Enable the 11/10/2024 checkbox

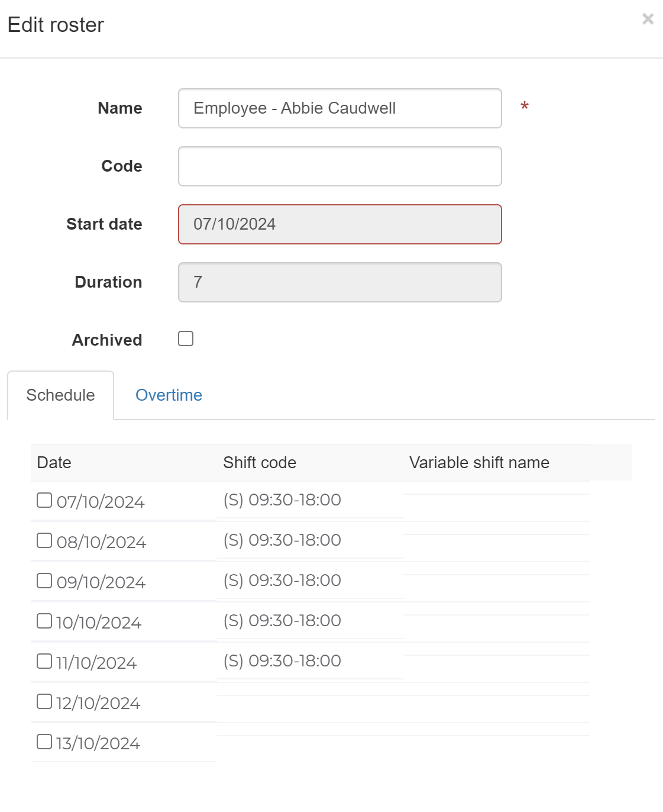tap(44, 661)
